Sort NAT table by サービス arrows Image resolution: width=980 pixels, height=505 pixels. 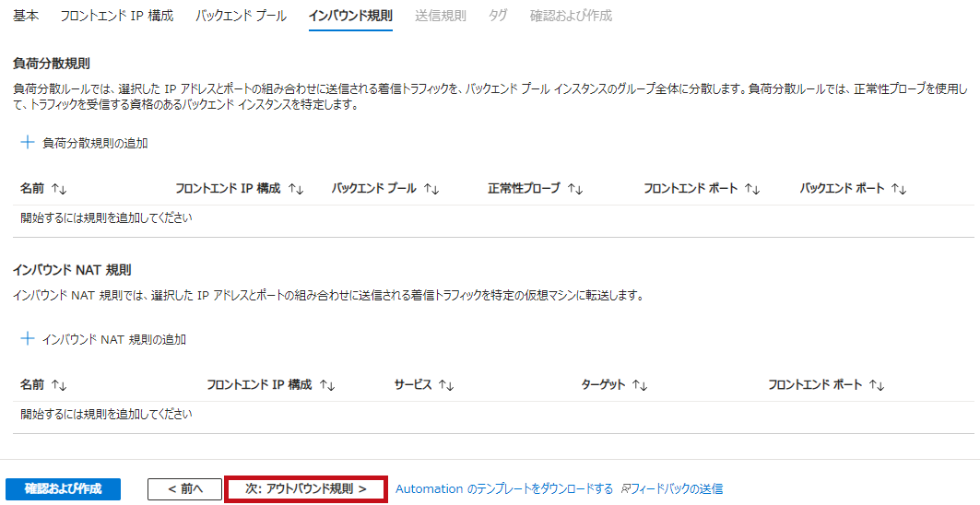445,385
